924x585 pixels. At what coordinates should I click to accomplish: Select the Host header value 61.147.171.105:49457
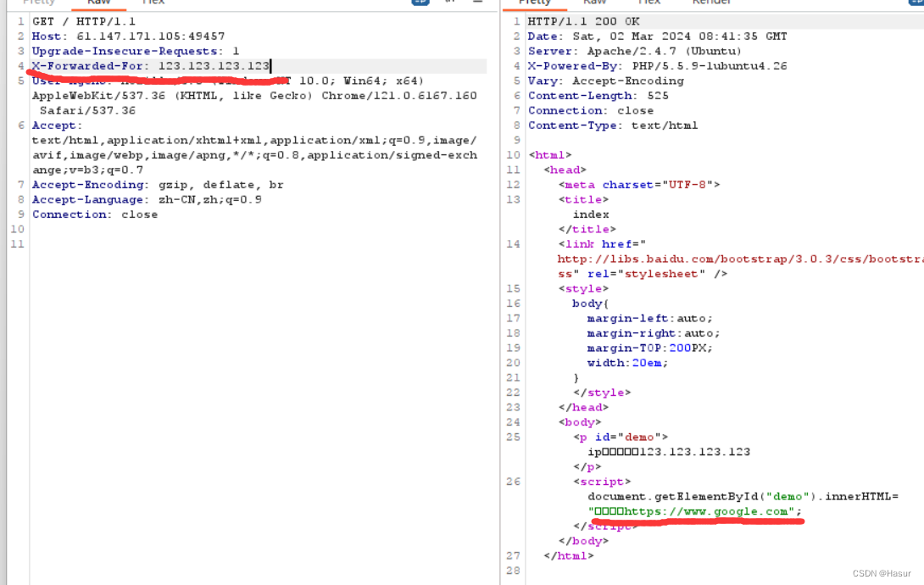pos(150,36)
